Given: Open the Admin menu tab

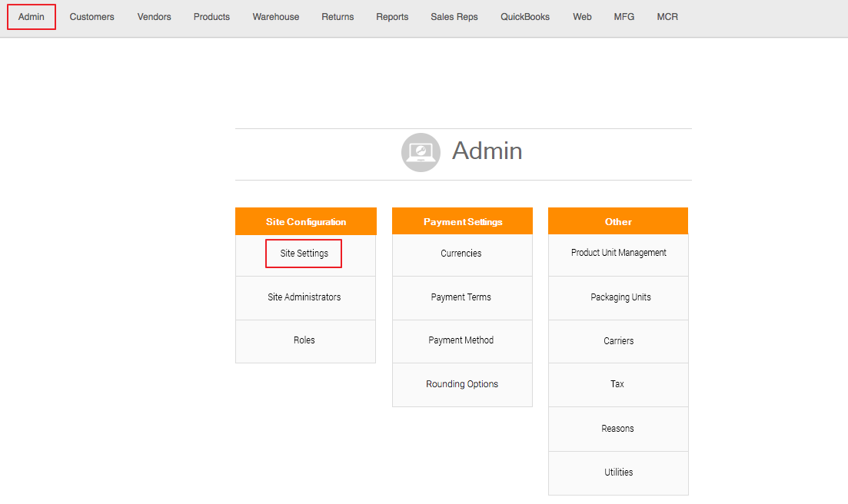Looking at the screenshot, I should click(32, 17).
